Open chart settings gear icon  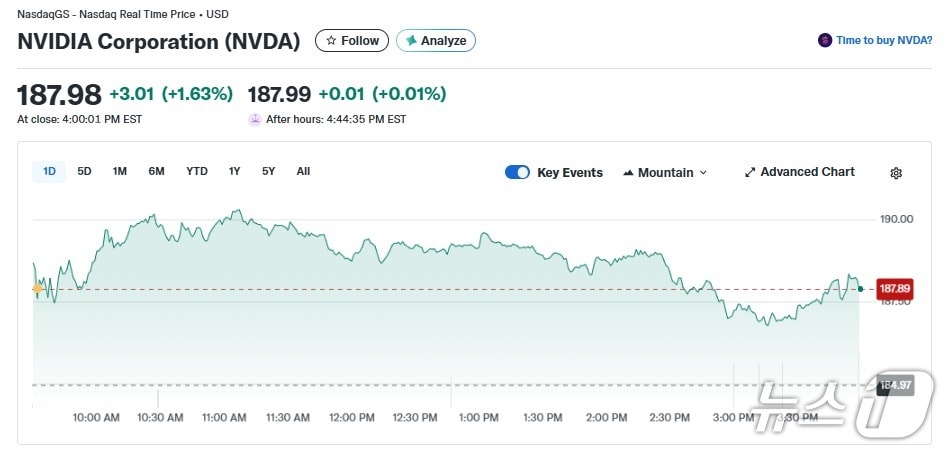pyautogui.click(x=896, y=173)
